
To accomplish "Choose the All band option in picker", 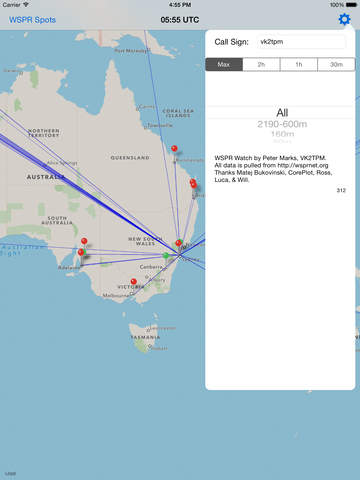I will point(282,113).
